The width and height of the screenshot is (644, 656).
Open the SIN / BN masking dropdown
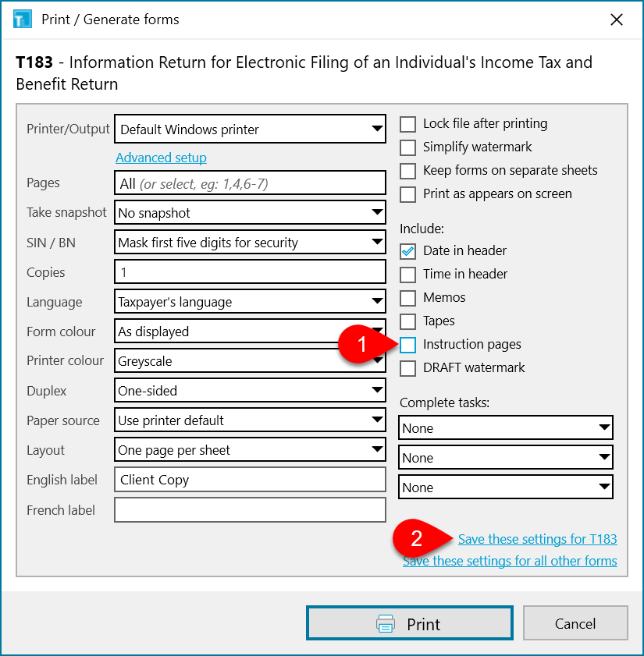coord(250,243)
